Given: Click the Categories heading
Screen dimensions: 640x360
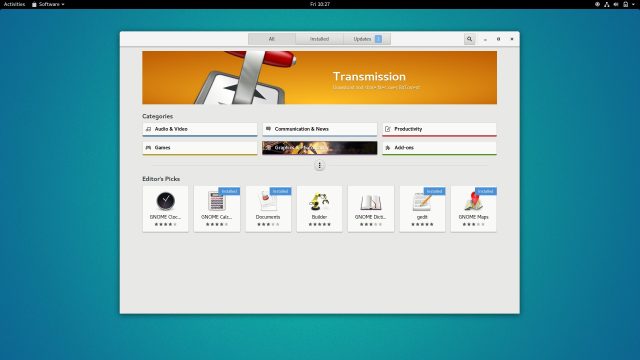Looking at the screenshot, I should point(158,116).
